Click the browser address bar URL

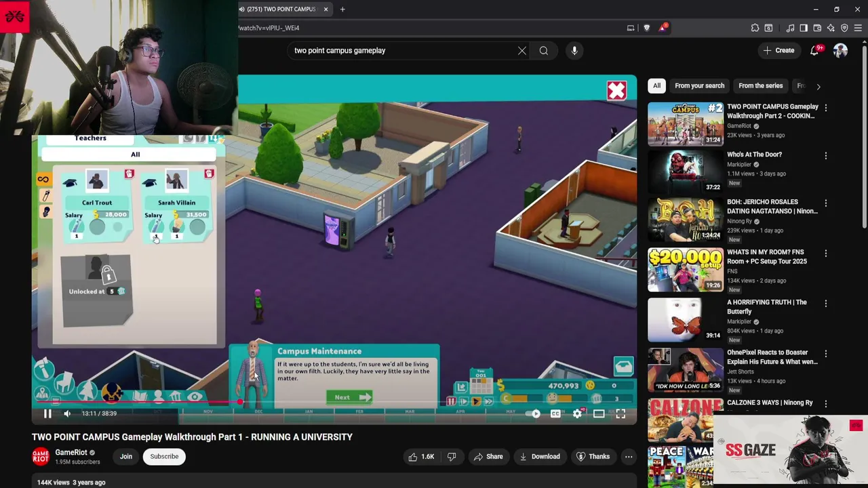coord(269,28)
